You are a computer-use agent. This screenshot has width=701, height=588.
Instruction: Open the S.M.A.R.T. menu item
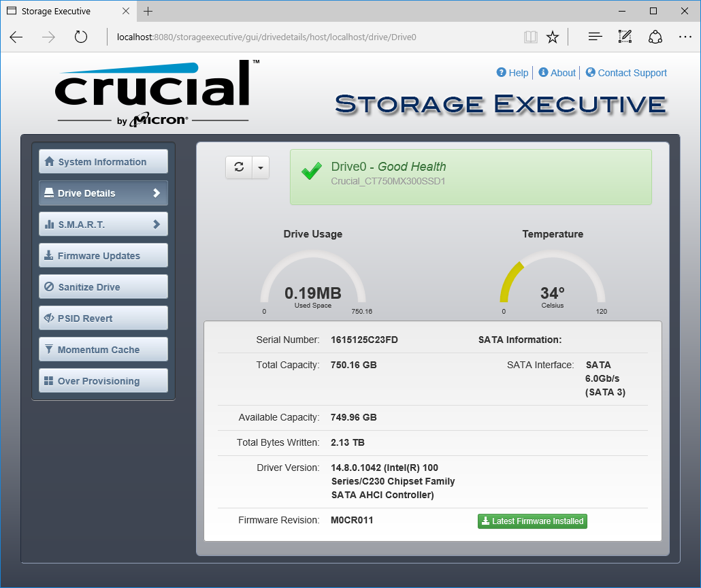103,225
